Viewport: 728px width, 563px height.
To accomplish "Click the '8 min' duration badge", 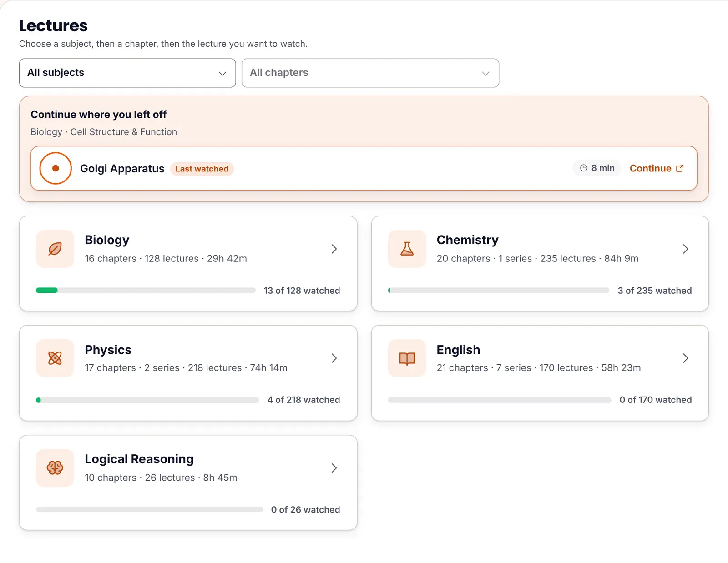I will click(x=597, y=168).
